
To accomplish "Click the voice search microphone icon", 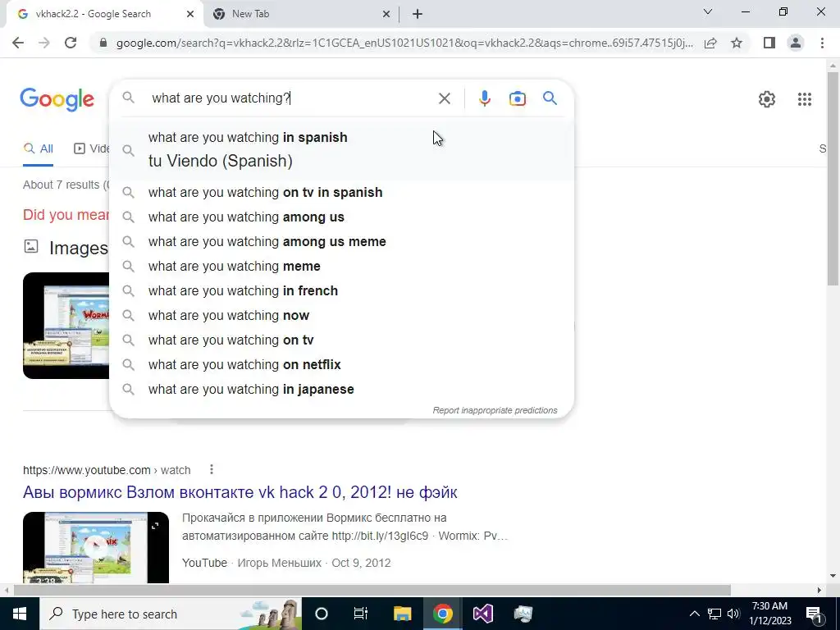I will coord(484,98).
